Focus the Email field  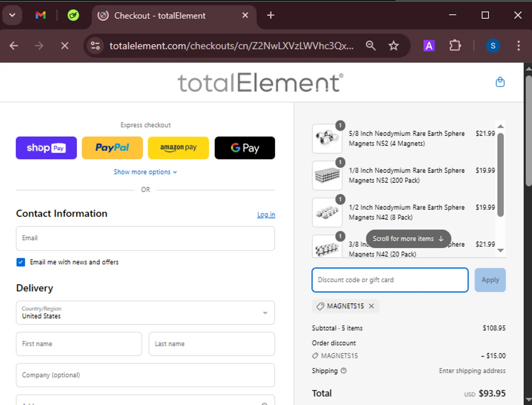145,238
